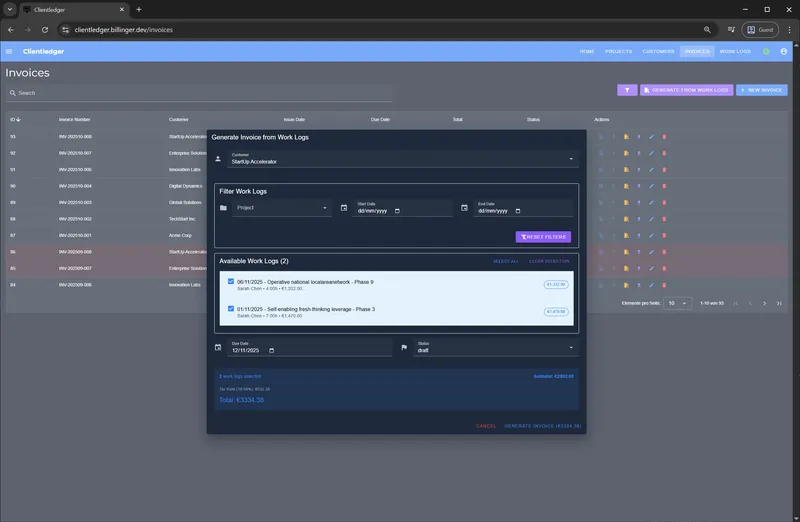Open a new browser tab
Screen dimensions: 800x522
point(139,9)
